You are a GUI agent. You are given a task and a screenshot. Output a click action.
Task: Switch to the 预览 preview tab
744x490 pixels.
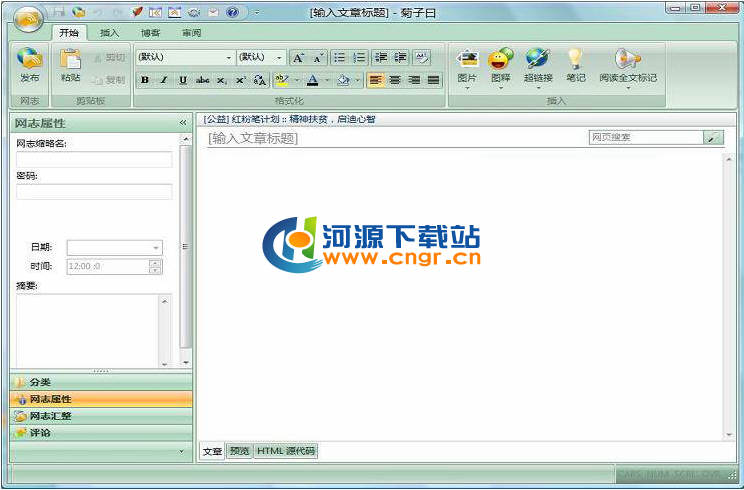[239, 451]
